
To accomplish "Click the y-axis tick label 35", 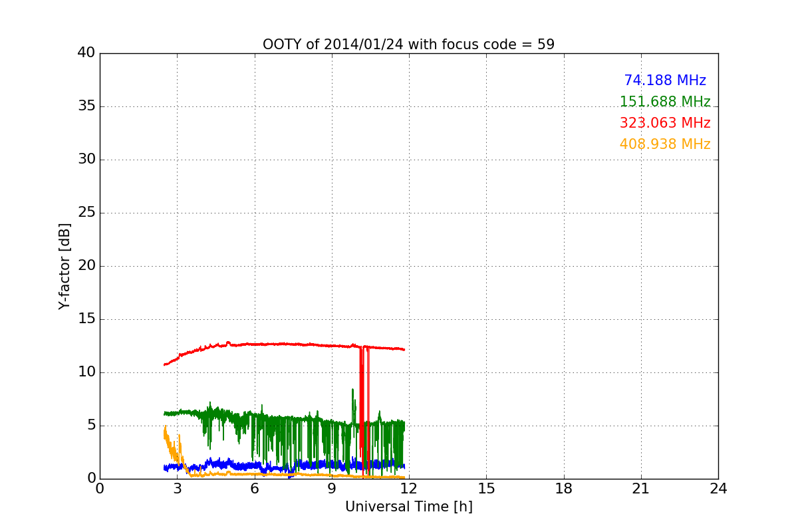I will [x=86, y=106].
